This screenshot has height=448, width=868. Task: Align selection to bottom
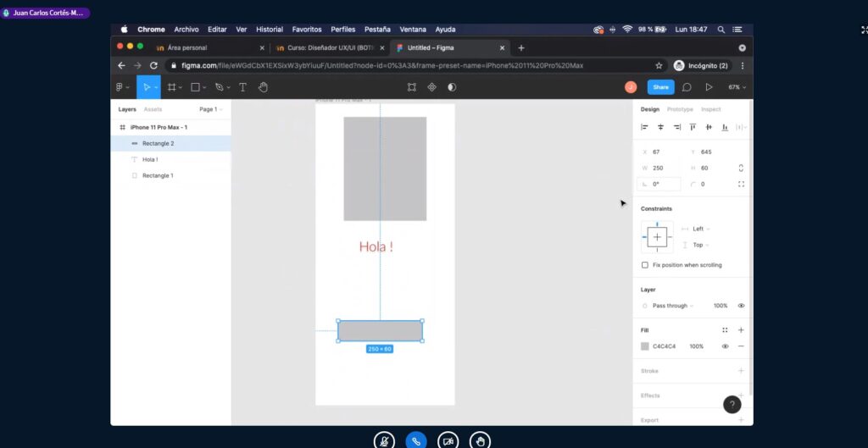pos(725,127)
